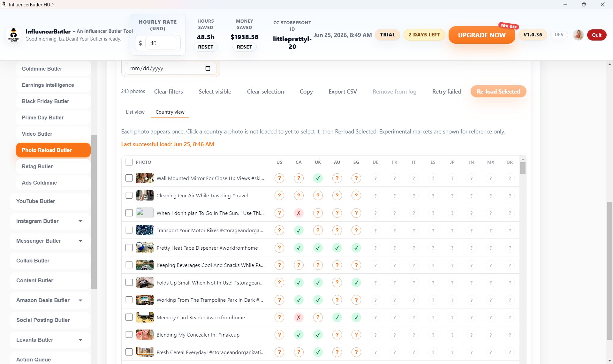Click AU checkmark for Pretty Heat Tape Dispenser row
The height and width of the screenshot is (364, 613).
[337, 248]
